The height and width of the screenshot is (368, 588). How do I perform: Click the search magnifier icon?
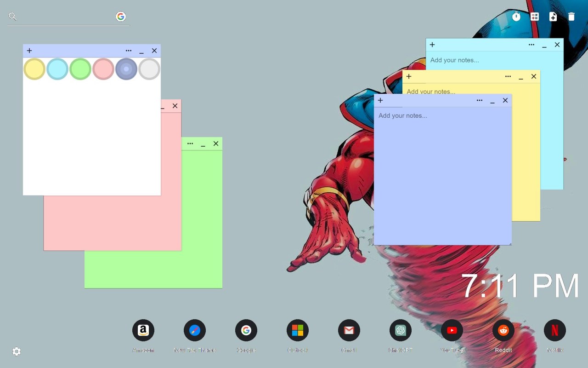[x=12, y=17]
